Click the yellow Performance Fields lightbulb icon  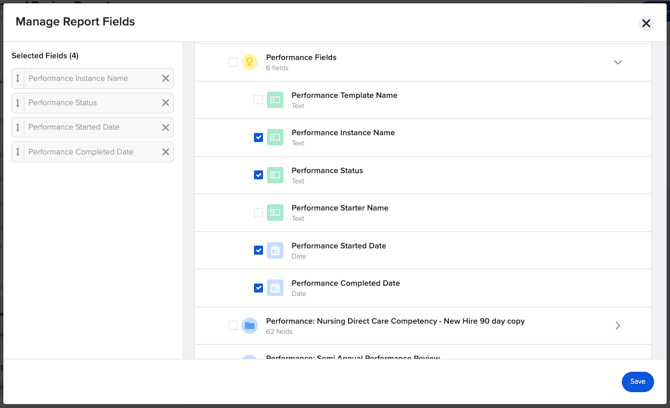(x=250, y=62)
